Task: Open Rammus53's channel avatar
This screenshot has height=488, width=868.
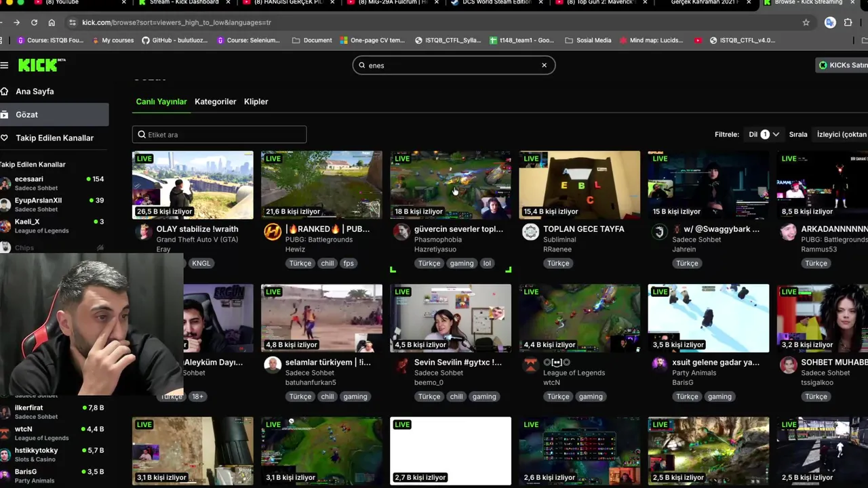Action: (x=788, y=232)
